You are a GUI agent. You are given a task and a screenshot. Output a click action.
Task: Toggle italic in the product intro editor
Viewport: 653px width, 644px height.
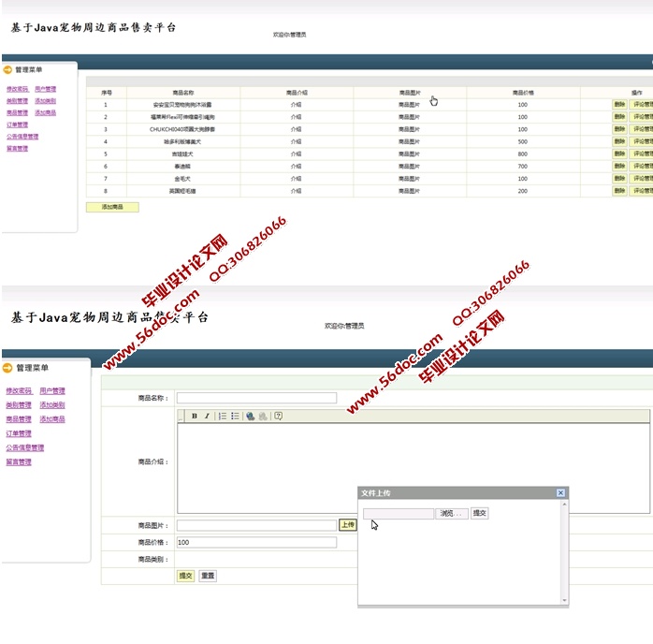[207, 416]
